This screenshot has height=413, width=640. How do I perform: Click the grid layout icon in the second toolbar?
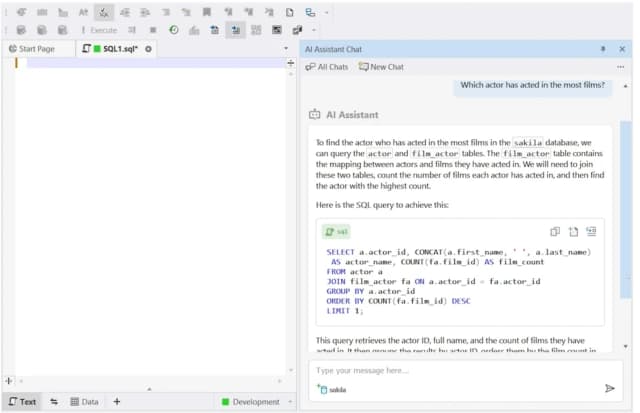(x=256, y=30)
